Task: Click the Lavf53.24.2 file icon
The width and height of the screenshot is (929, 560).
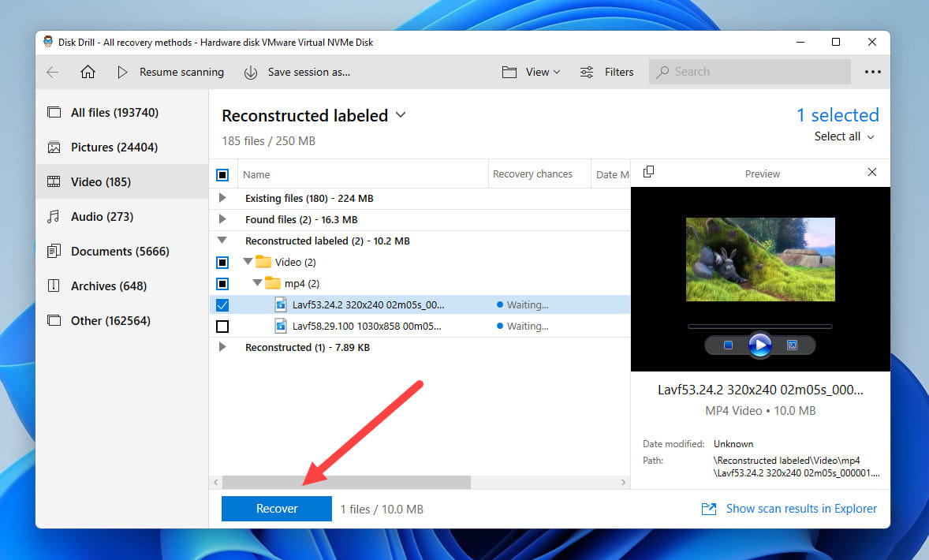Action: [x=281, y=304]
